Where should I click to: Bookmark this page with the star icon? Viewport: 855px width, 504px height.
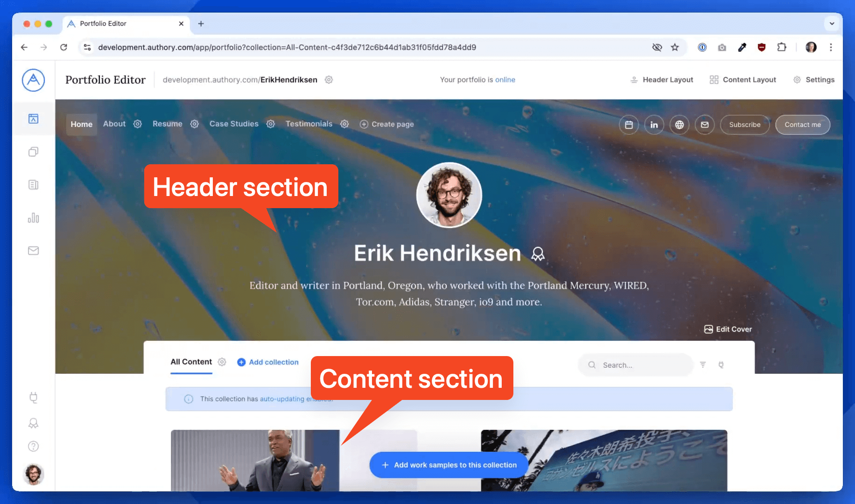click(675, 47)
